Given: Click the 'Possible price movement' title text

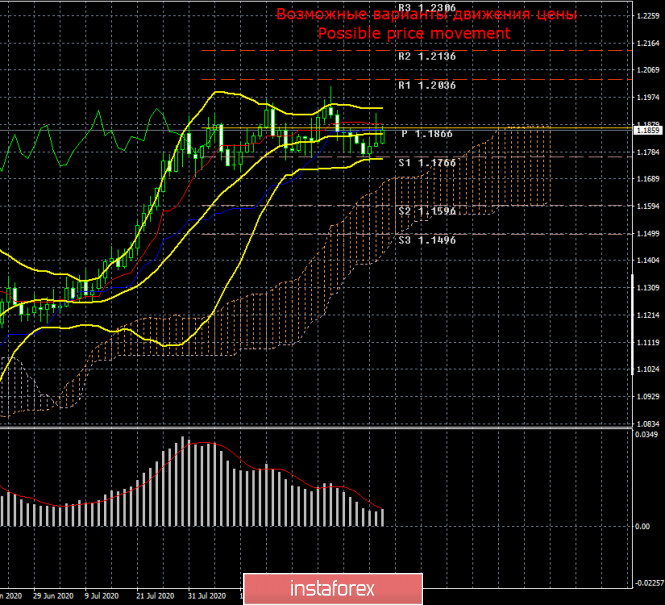Looking at the screenshot, I should [x=414, y=33].
